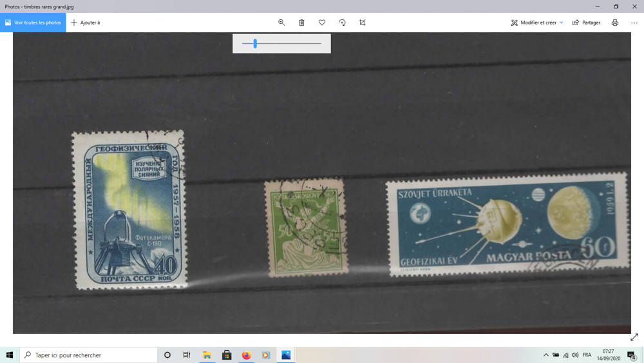Open the more options ellipsis menu
The height and width of the screenshot is (363, 644).
pos(634,23)
